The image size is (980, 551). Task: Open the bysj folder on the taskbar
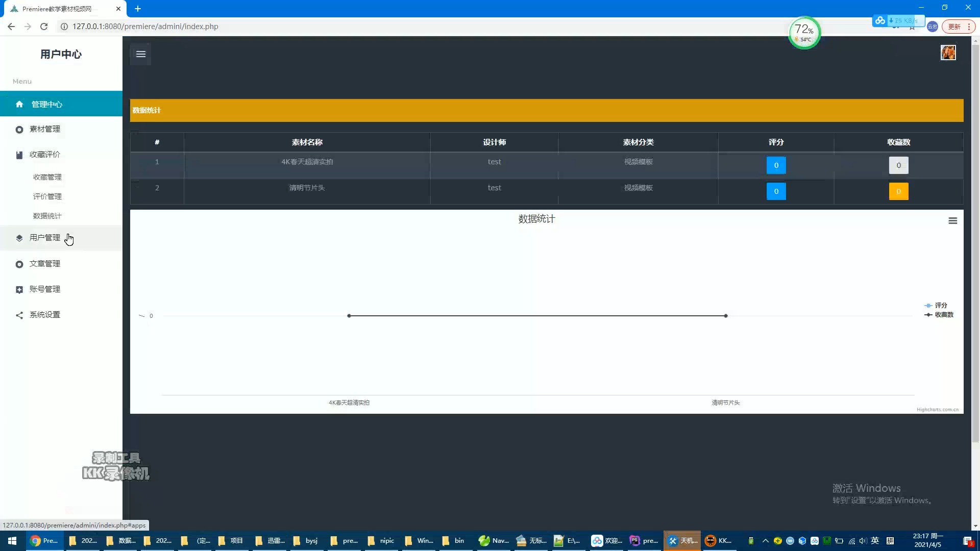[x=305, y=541]
